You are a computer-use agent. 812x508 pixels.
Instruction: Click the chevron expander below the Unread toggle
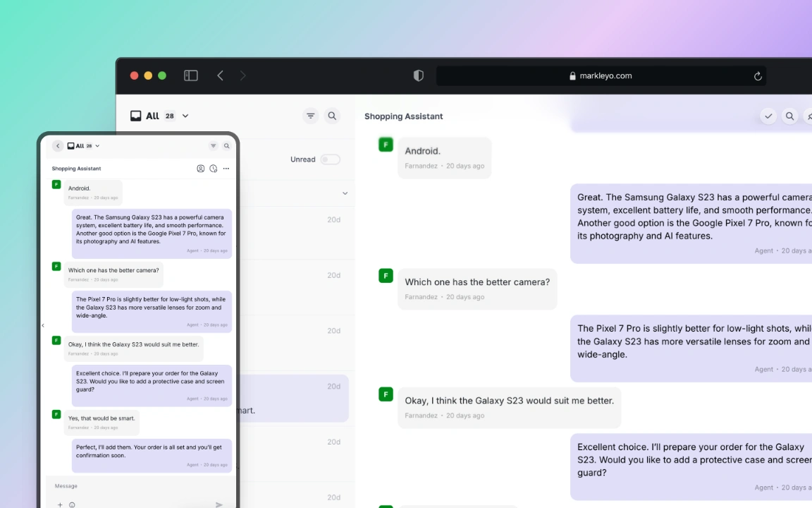pyautogui.click(x=345, y=193)
